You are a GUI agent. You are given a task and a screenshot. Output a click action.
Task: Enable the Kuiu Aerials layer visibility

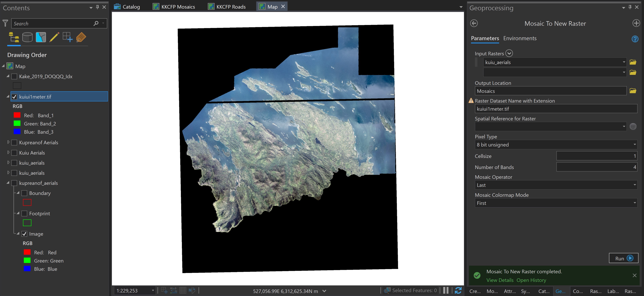click(14, 153)
